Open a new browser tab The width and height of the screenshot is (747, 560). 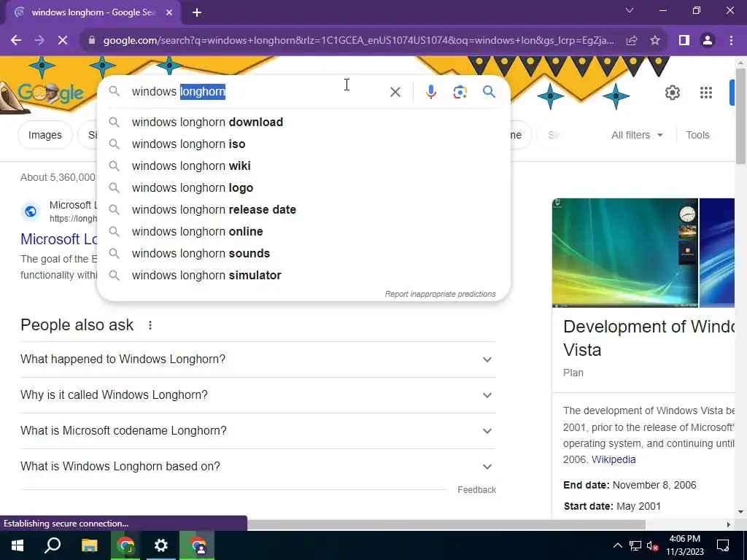pos(197,12)
